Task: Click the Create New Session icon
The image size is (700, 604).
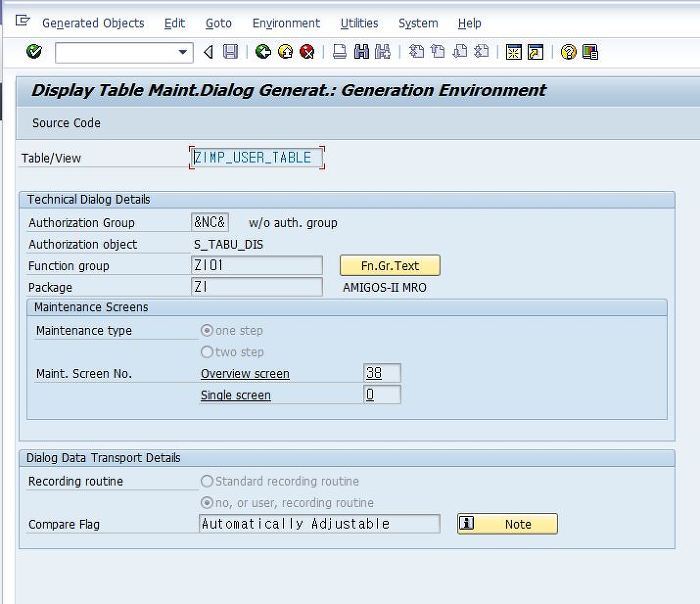Action: (514, 52)
